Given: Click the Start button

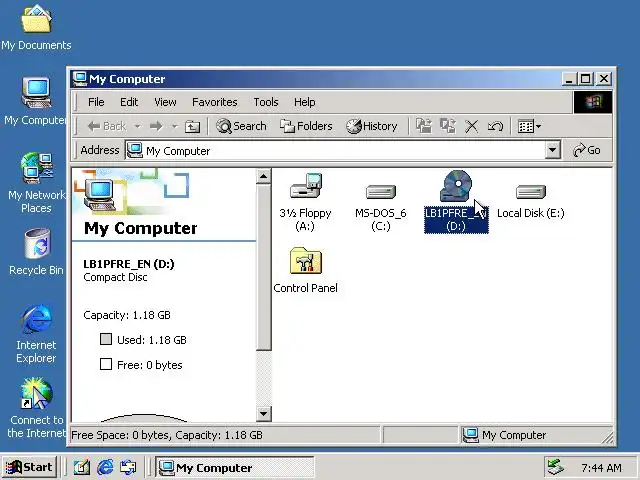Looking at the screenshot, I should click(x=29, y=467).
